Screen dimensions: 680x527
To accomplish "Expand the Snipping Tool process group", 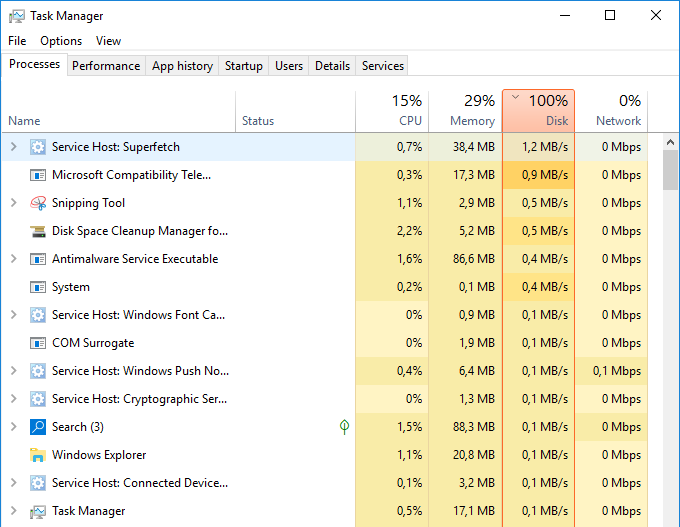I will tap(14, 203).
